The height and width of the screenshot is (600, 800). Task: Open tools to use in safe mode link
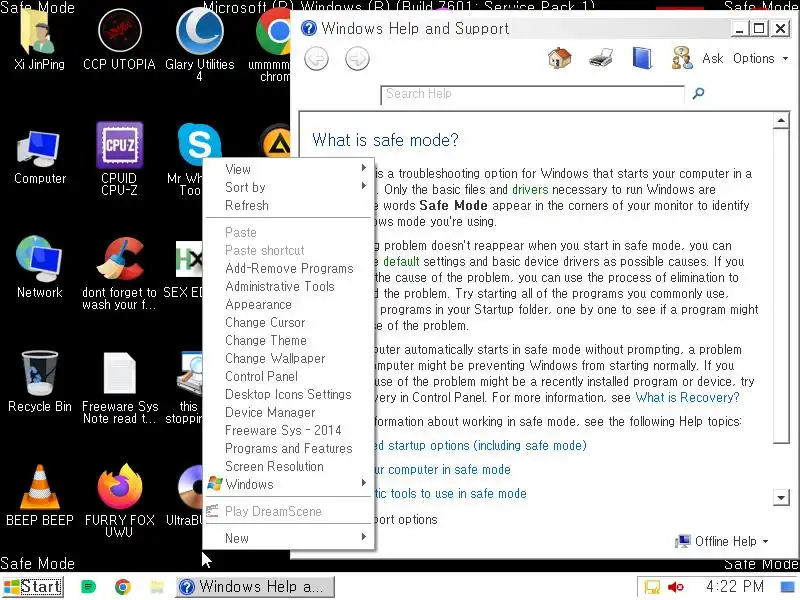click(x=451, y=493)
